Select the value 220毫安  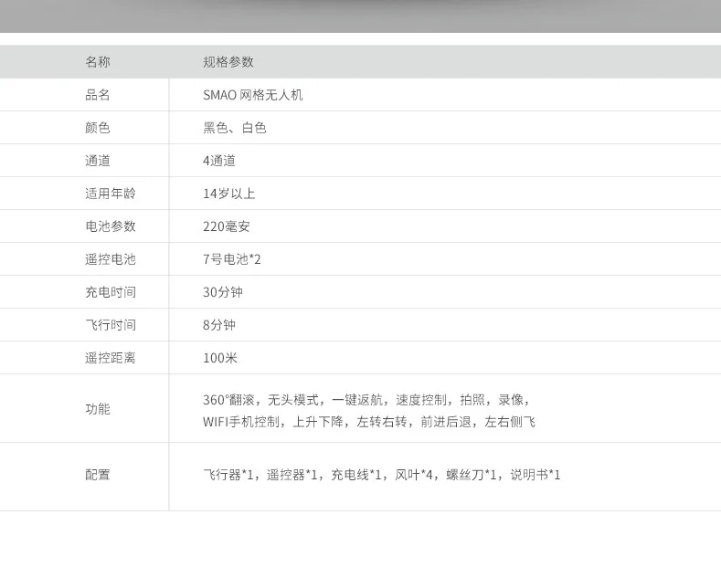tap(227, 226)
